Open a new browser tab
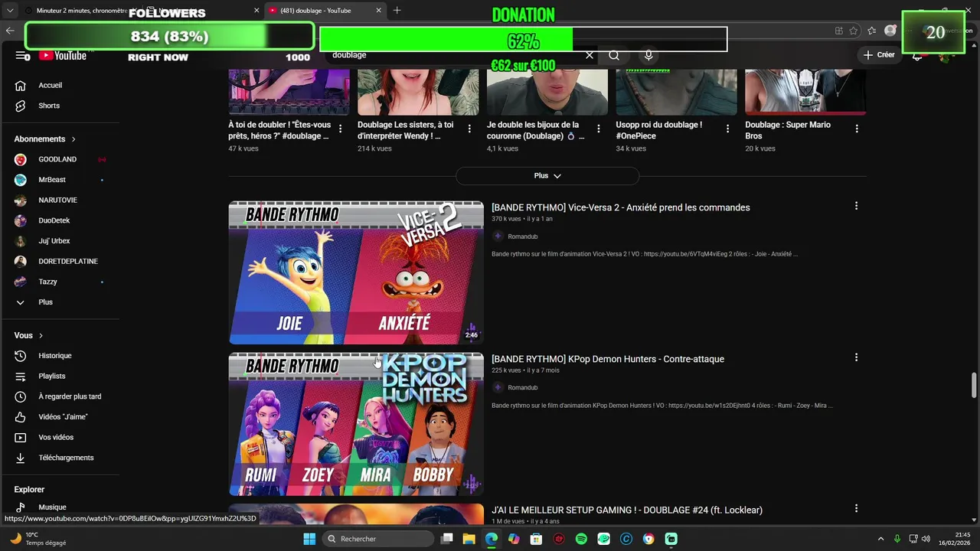The image size is (980, 551). [x=397, y=11]
